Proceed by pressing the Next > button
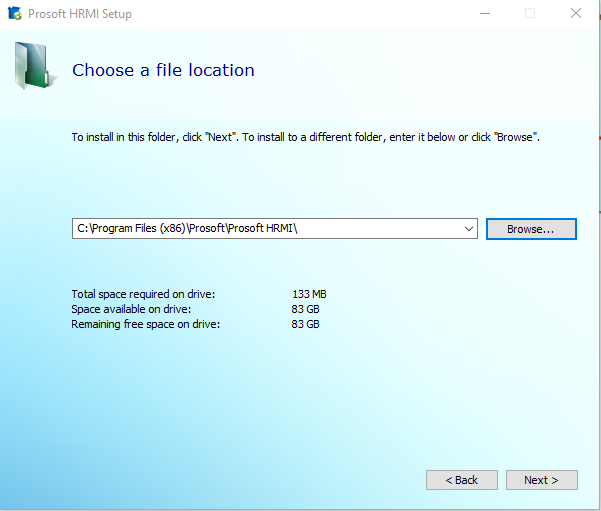 point(541,480)
